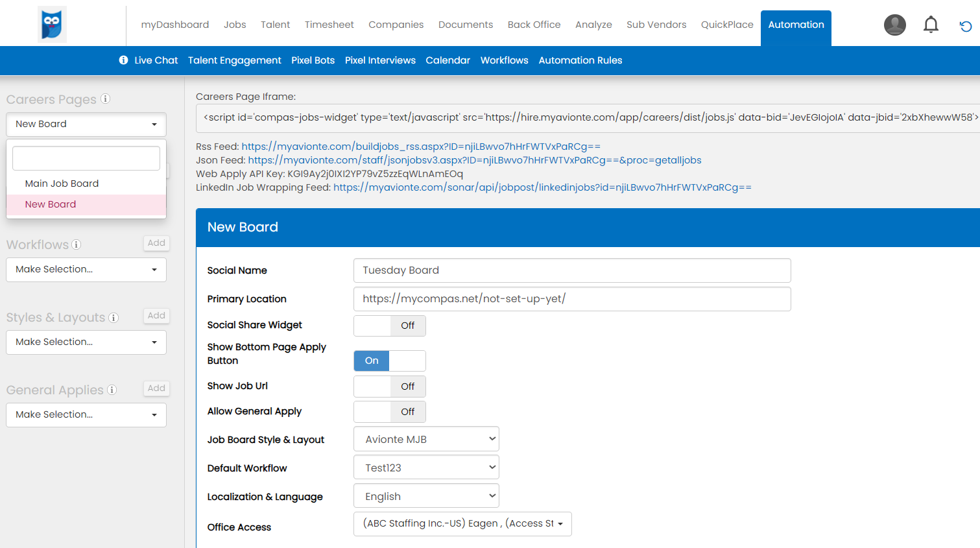This screenshot has width=980, height=548.
Task: Open the Rss Feed link
Action: (x=420, y=147)
